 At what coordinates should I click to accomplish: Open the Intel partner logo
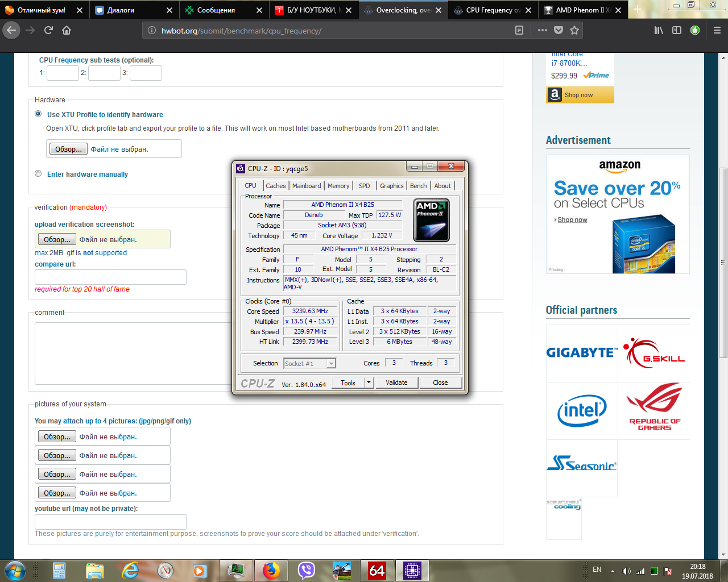coord(582,411)
